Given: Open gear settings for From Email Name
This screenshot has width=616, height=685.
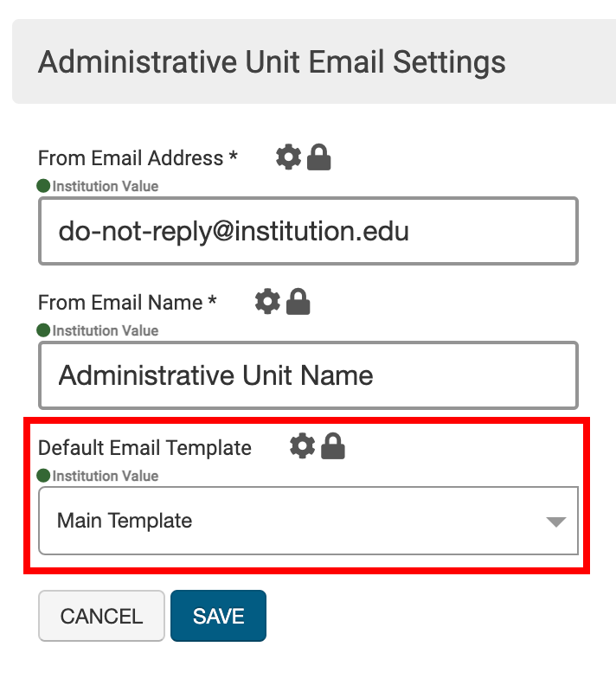Looking at the screenshot, I should click(268, 302).
